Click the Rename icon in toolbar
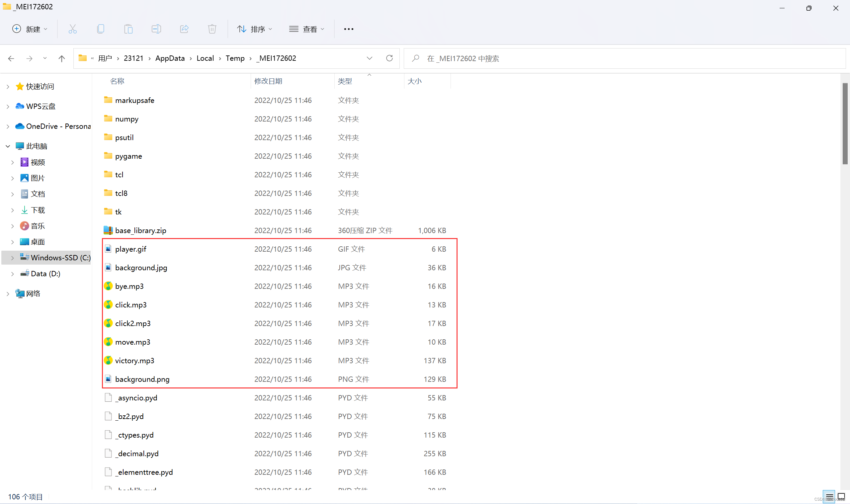The height and width of the screenshot is (504, 850). click(156, 29)
